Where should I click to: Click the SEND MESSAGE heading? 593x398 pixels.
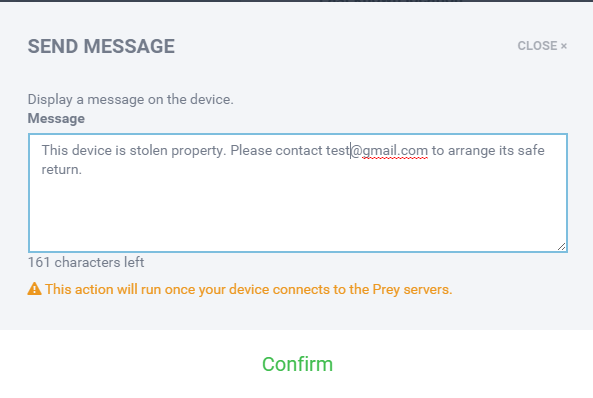click(101, 47)
